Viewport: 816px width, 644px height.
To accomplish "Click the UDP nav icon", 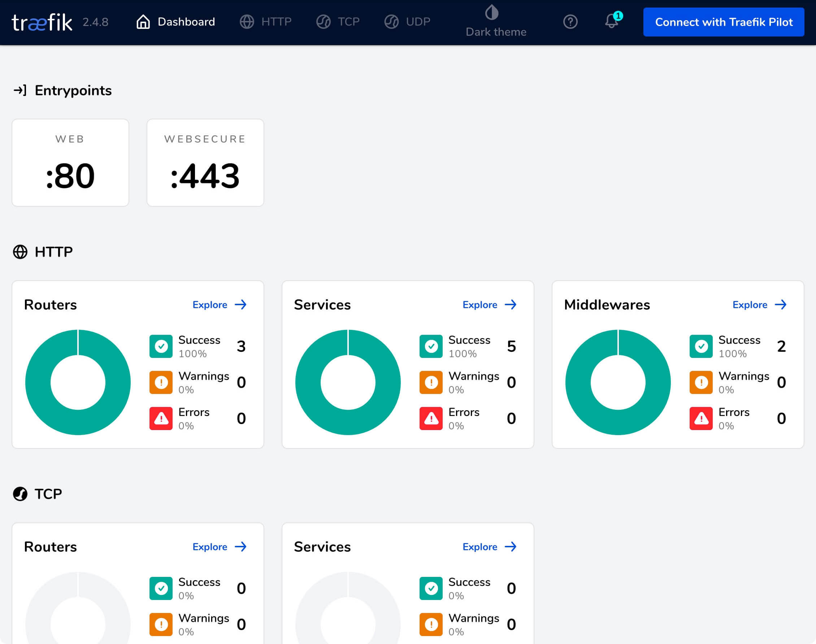I will coord(391,22).
